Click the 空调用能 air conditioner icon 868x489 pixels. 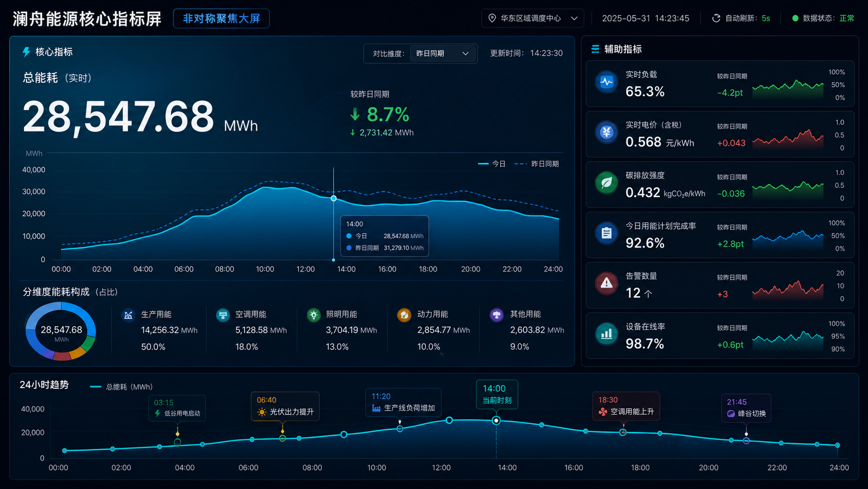[223, 315]
